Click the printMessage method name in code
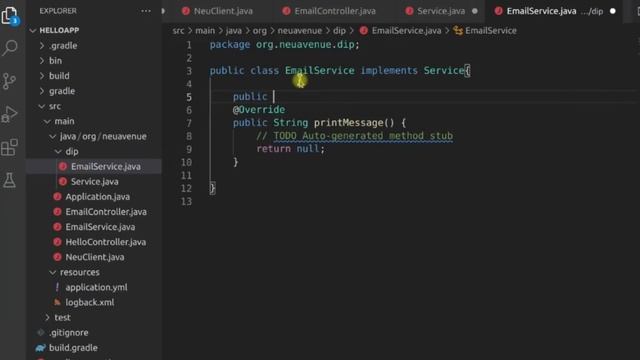Image resolution: width=640 pixels, height=360 pixels. pyautogui.click(x=349, y=123)
